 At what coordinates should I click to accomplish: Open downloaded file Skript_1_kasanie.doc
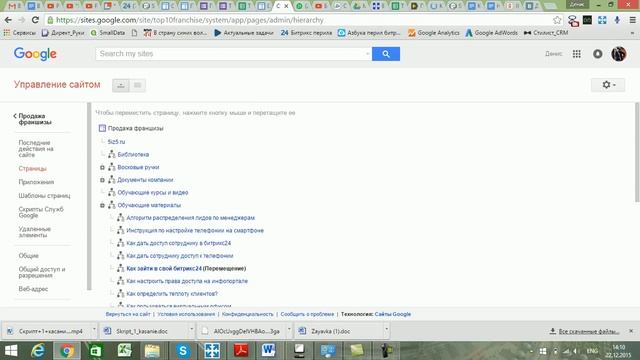142,331
